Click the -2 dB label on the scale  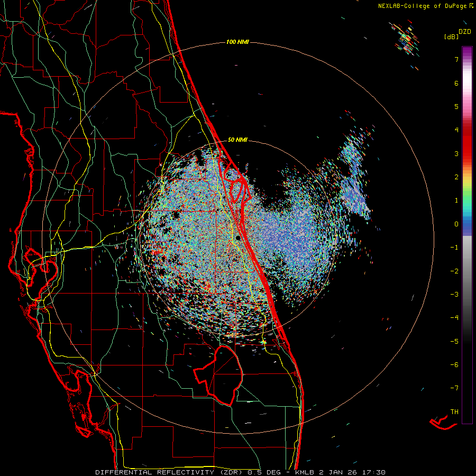[x=454, y=271]
